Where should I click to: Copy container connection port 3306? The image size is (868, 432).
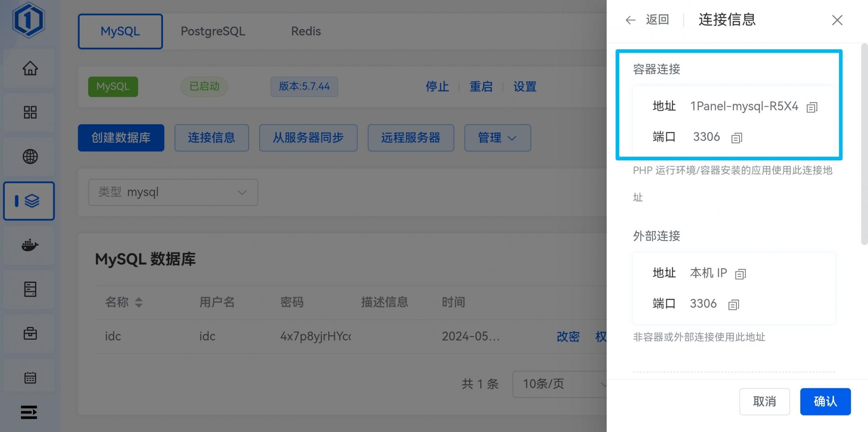(737, 138)
